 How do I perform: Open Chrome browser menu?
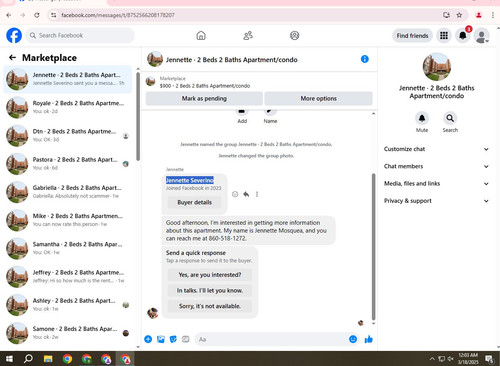[493, 15]
